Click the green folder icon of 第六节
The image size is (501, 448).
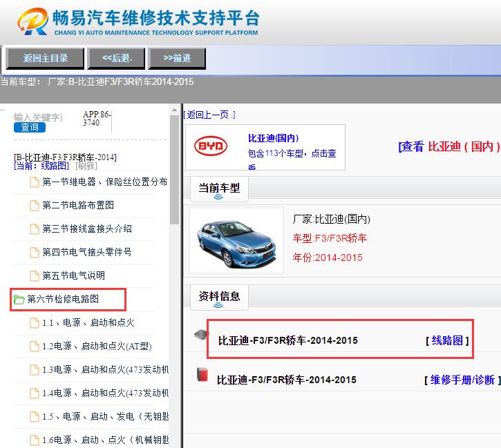coord(19,300)
